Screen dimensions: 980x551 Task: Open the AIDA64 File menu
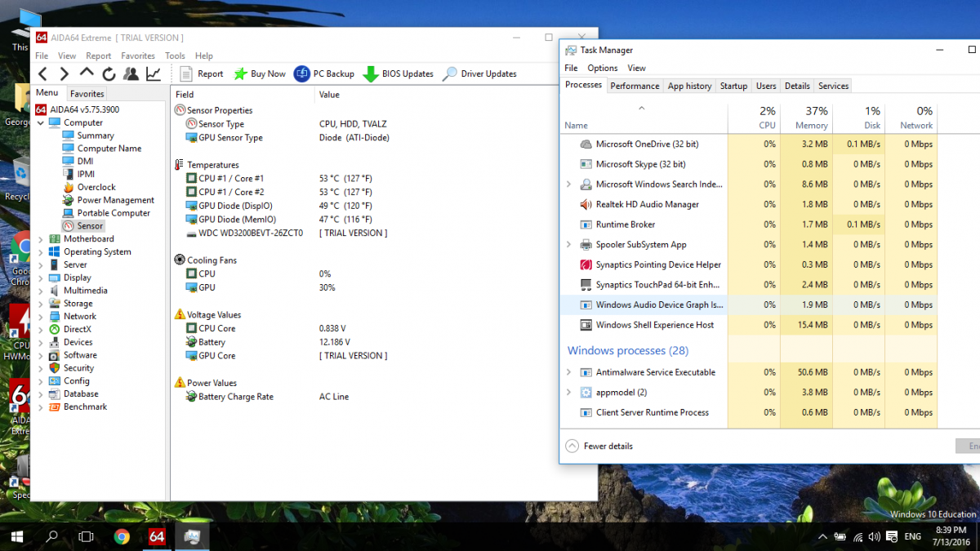click(x=42, y=56)
